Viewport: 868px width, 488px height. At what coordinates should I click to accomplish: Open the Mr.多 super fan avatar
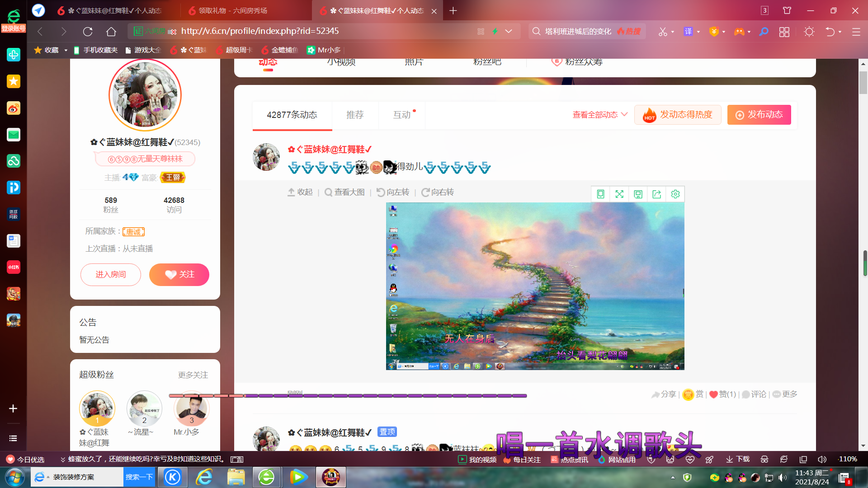[x=191, y=409]
